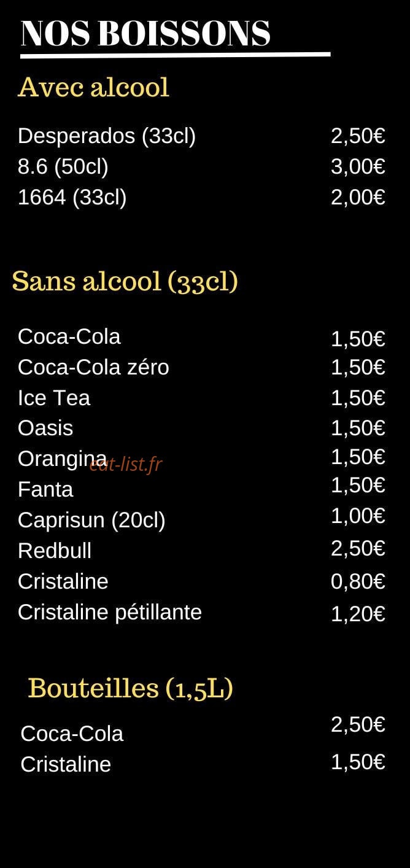This screenshot has width=410, height=868.
Task: Click Caprisun (20cl) entry
Action: (x=91, y=521)
